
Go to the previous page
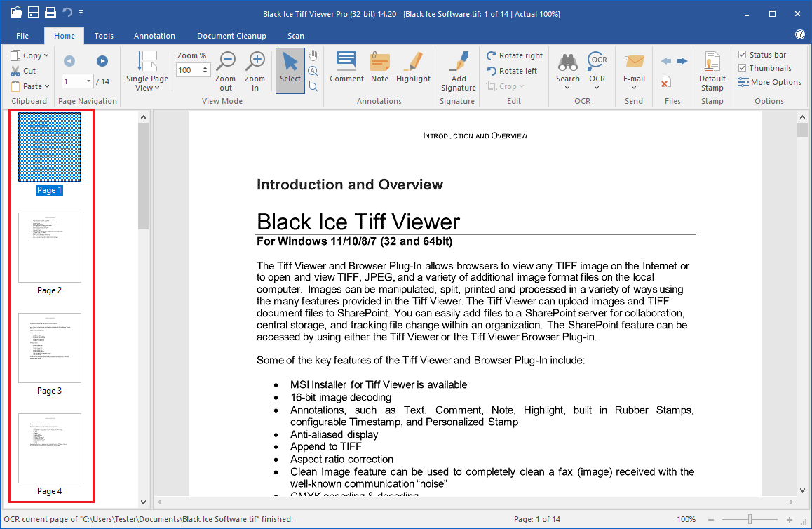(x=69, y=61)
